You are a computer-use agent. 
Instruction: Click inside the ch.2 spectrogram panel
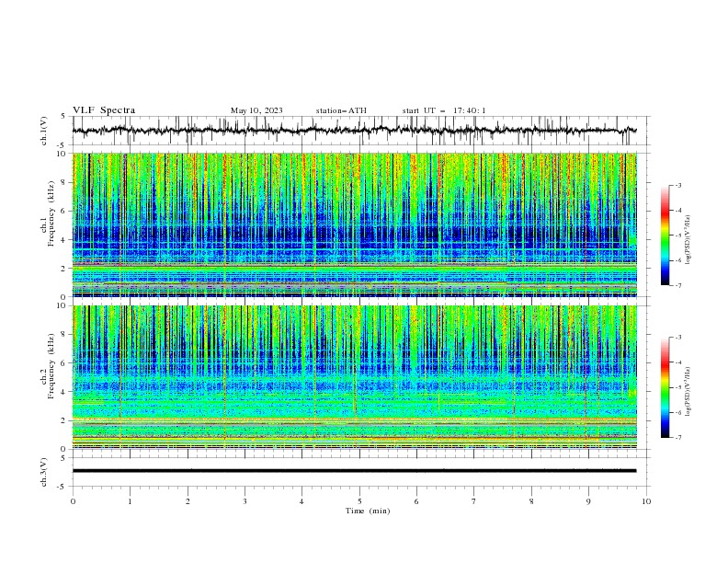pyautogui.click(x=354, y=377)
